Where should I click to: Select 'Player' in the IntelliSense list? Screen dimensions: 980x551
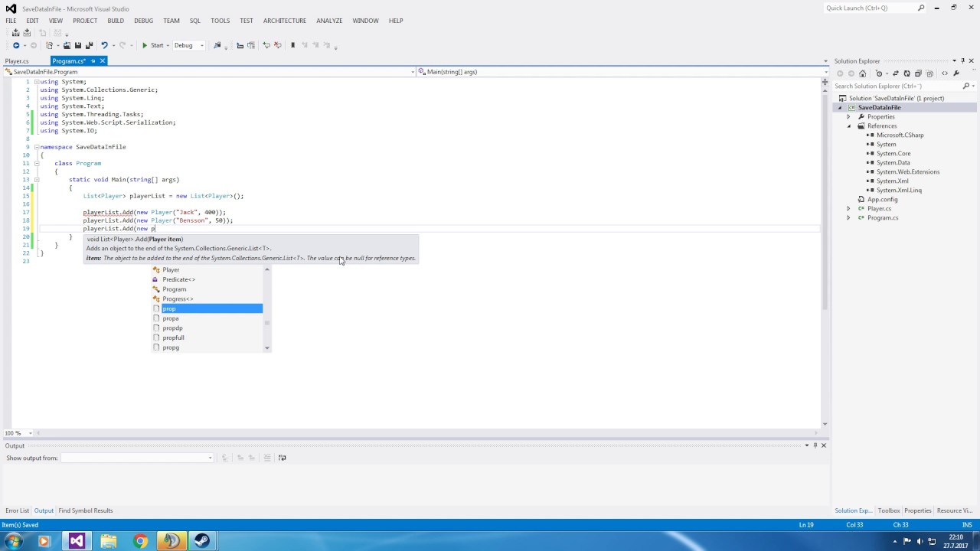click(207, 269)
